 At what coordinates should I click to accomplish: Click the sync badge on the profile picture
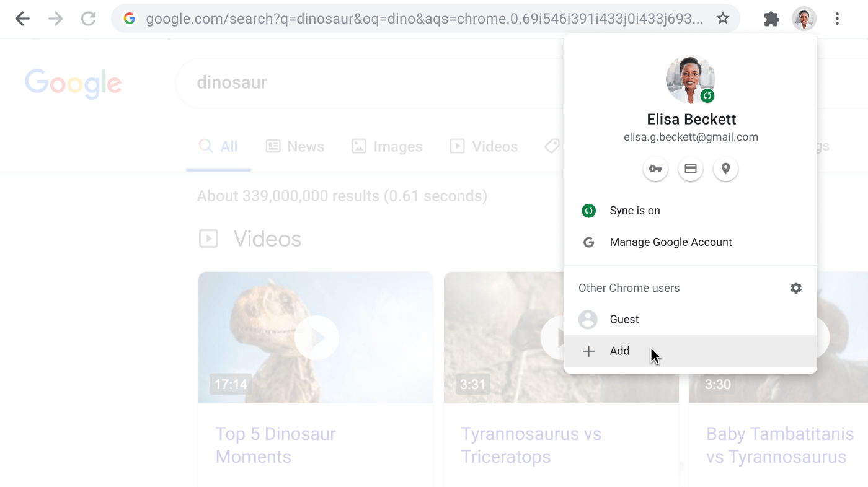click(x=708, y=96)
